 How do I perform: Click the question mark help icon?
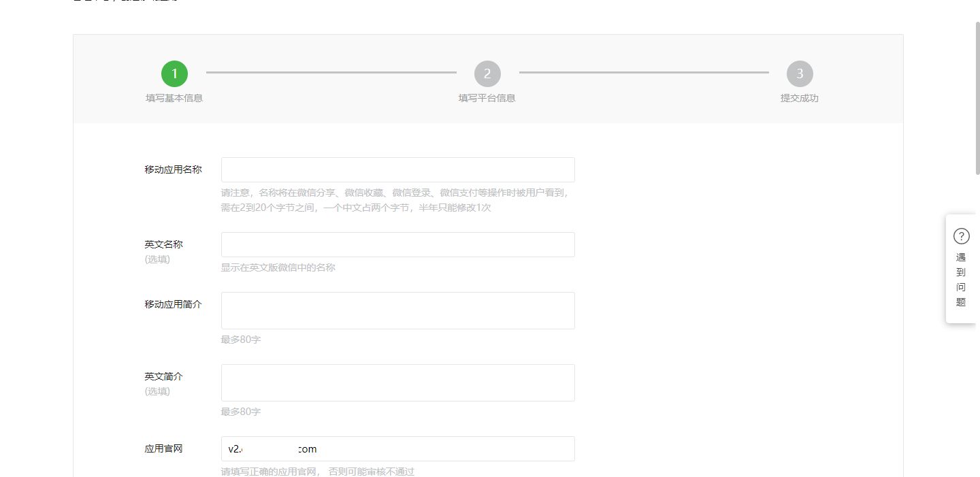961,236
